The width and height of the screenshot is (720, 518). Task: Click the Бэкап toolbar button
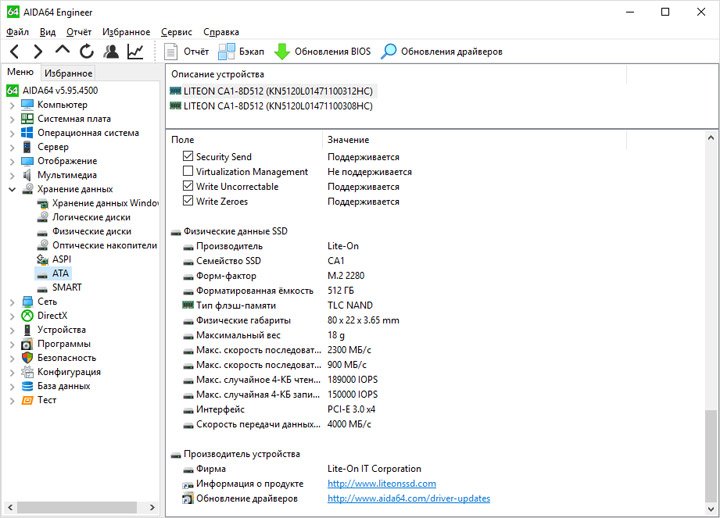click(241, 51)
